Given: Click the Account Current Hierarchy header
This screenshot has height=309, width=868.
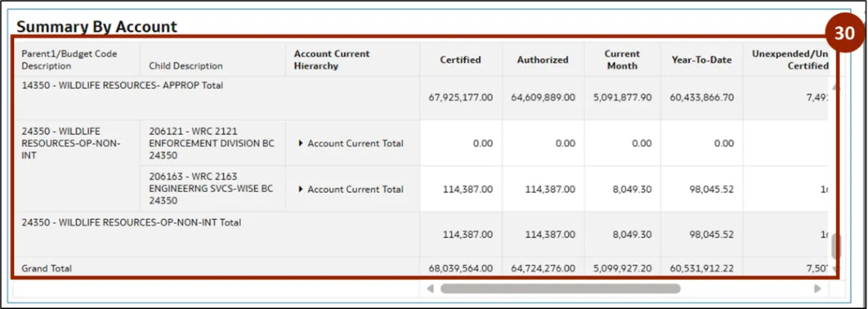Looking at the screenshot, I should coord(331,60).
